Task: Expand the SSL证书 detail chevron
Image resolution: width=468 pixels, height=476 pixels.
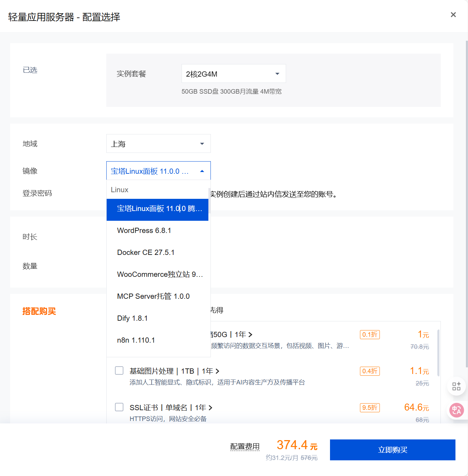Action: 211,407
